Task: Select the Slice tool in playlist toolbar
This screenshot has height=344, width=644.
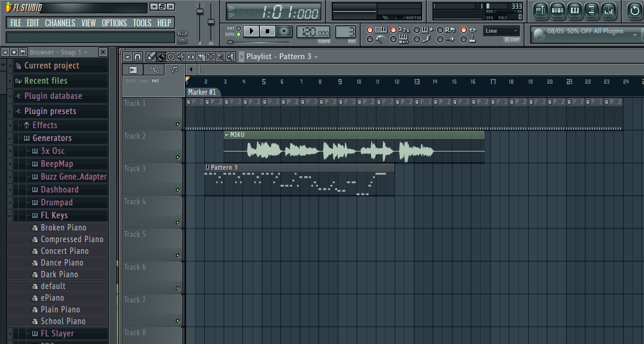Action: (200, 57)
